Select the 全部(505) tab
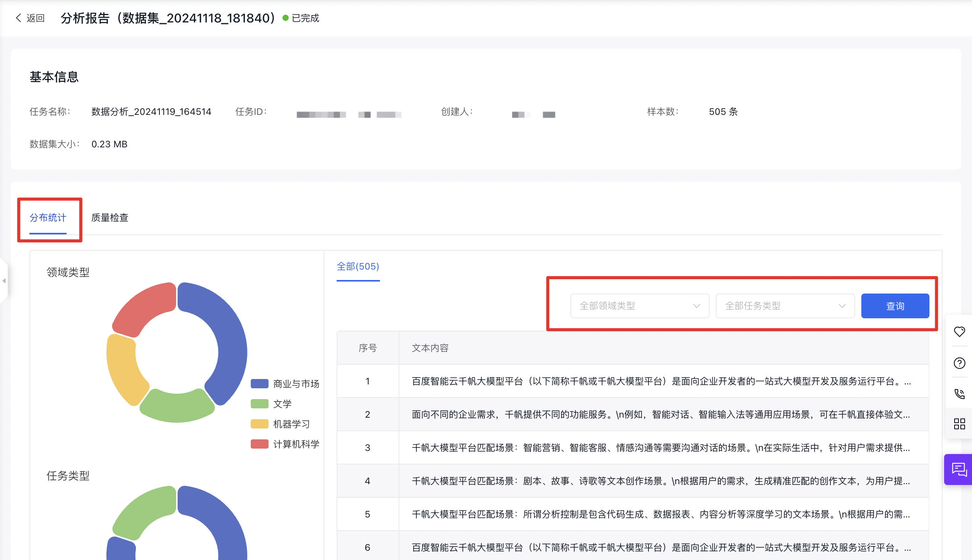972x560 pixels. click(358, 266)
